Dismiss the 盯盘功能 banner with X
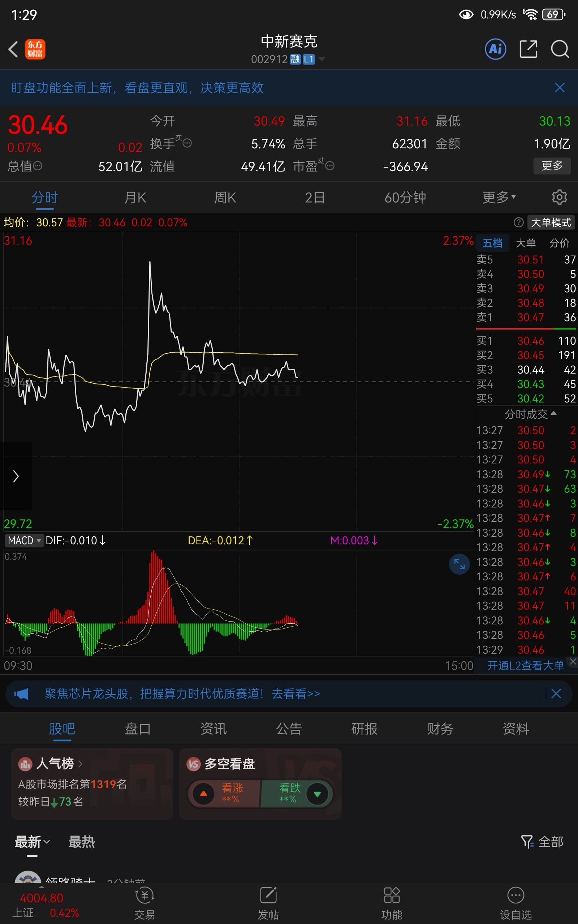Screen dimensions: 578x924 [560, 88]
